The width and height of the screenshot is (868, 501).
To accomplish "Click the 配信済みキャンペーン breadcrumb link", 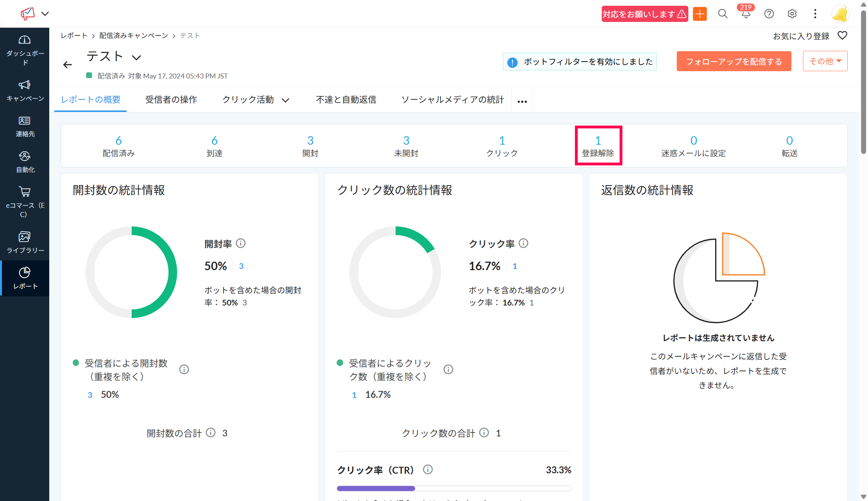I will (134, 35).
